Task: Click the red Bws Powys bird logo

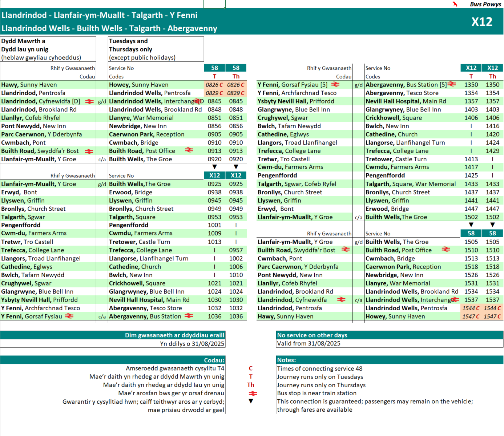Action: [455, 4]
